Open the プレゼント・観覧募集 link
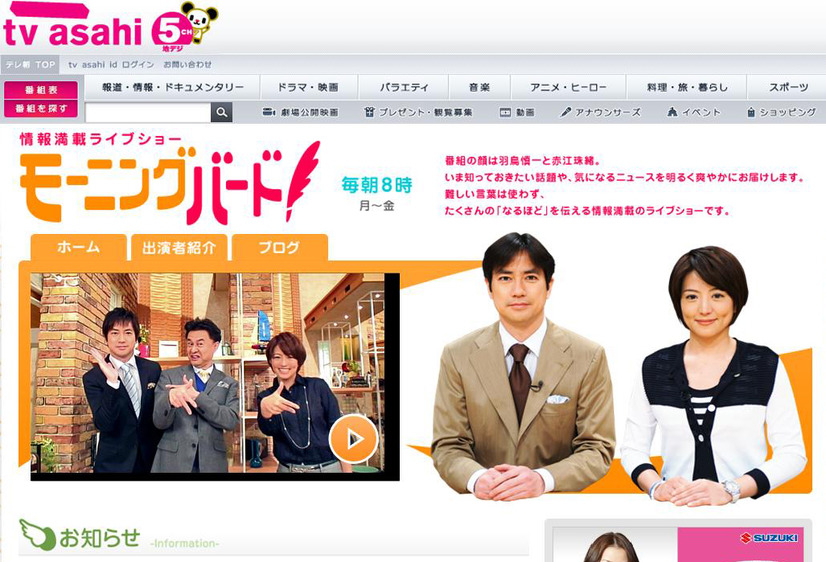The image size is (826, 562). tap(426, 112)
